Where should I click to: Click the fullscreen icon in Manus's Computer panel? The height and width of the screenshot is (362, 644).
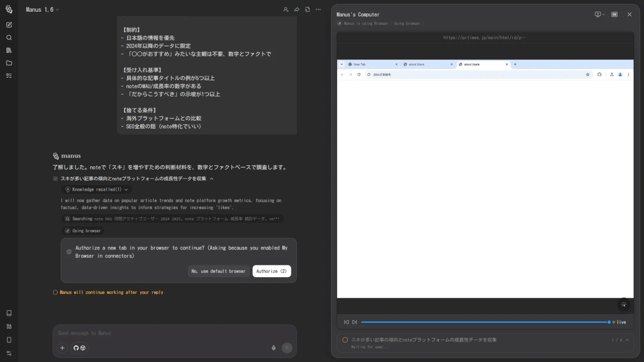tap(614, 14)
